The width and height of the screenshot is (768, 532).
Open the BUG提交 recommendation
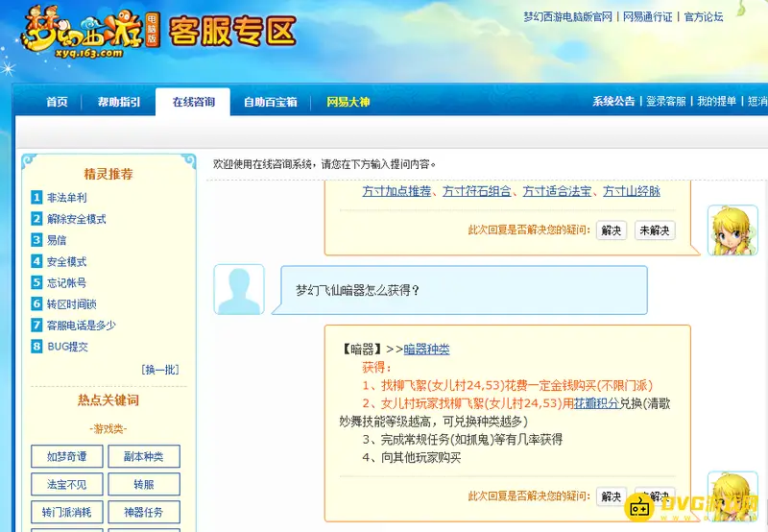67,347
